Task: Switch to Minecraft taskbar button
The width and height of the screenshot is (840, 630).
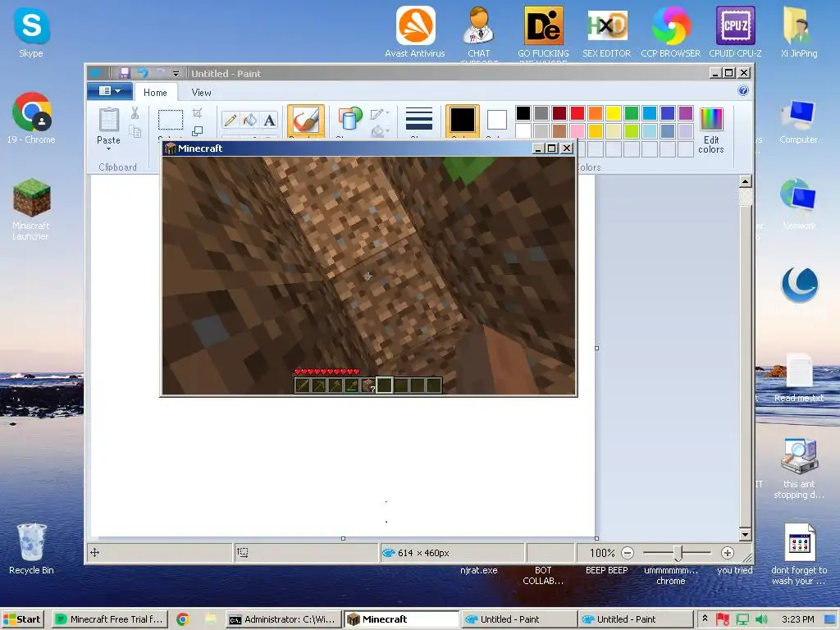Action: (x=401, y=619)
